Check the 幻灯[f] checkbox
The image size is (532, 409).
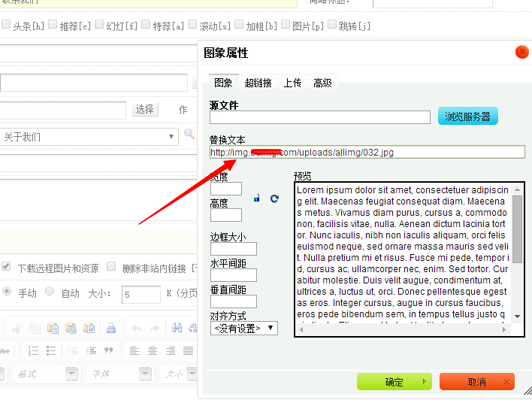[x=99, y=24]
